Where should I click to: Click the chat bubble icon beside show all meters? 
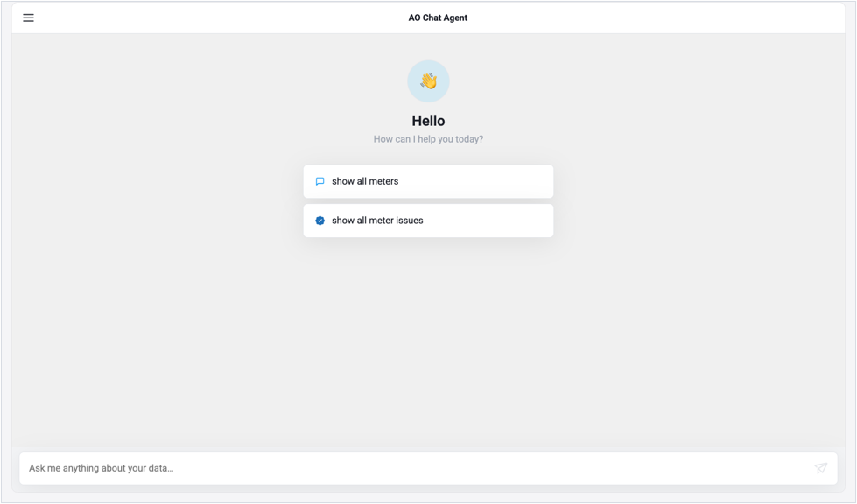pyautogui.click(x=320, y=181)
